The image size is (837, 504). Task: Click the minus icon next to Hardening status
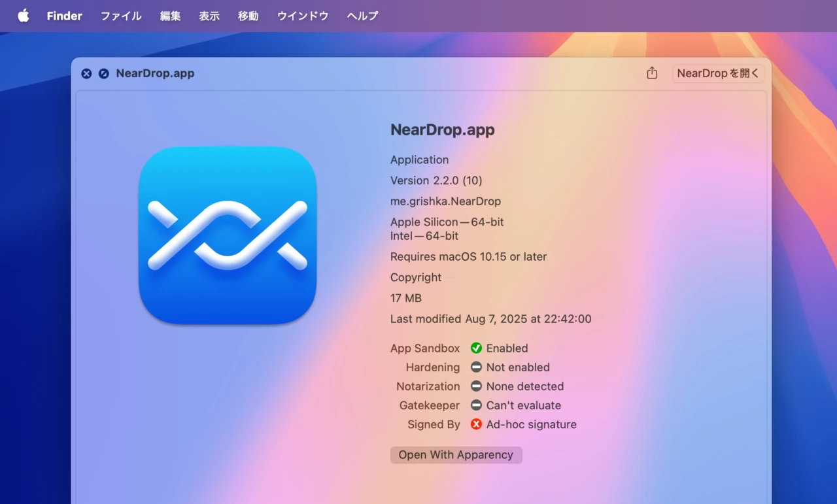click(x=476, y=367)
